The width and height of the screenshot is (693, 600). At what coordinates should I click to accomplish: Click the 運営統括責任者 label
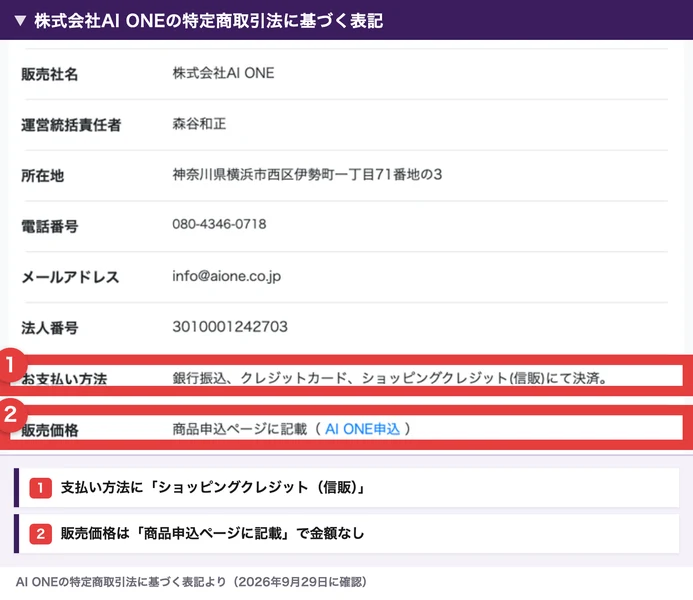coord(71,125)
